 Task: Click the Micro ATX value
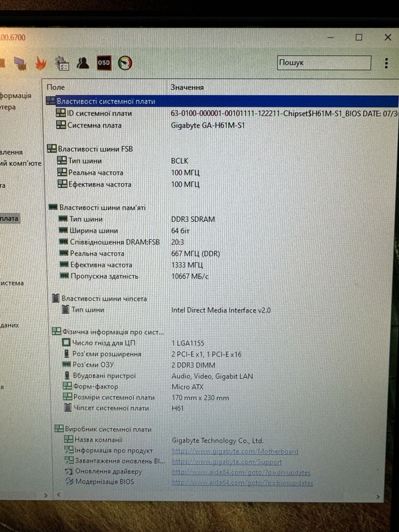pyautogui.click(x=187, y=387)
